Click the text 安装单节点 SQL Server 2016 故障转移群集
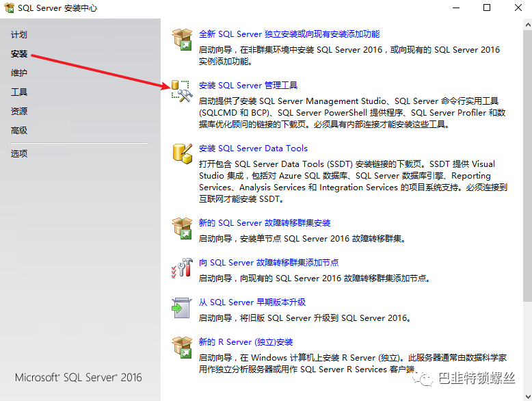532x401 pixels. (322, 239)
